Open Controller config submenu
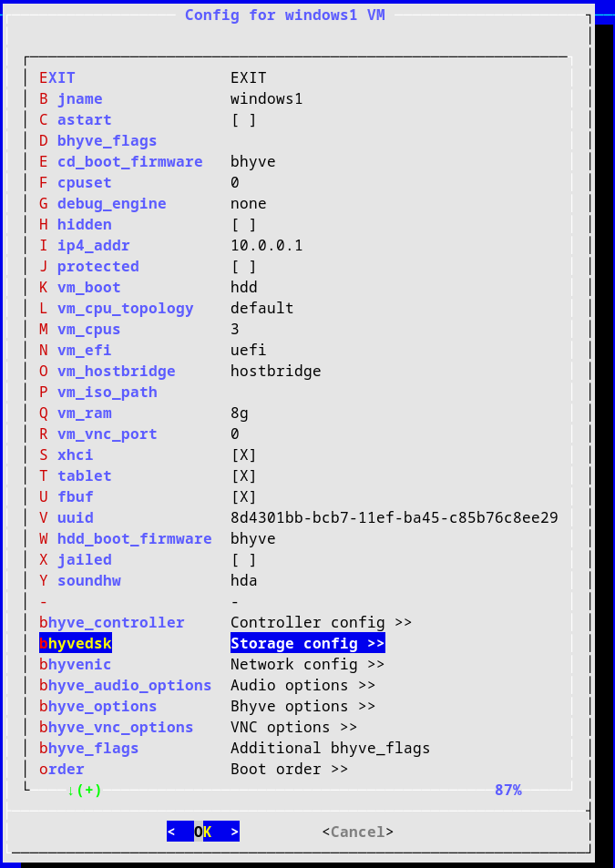Viewport: 615px width, 868px height. tap(321, 623)
